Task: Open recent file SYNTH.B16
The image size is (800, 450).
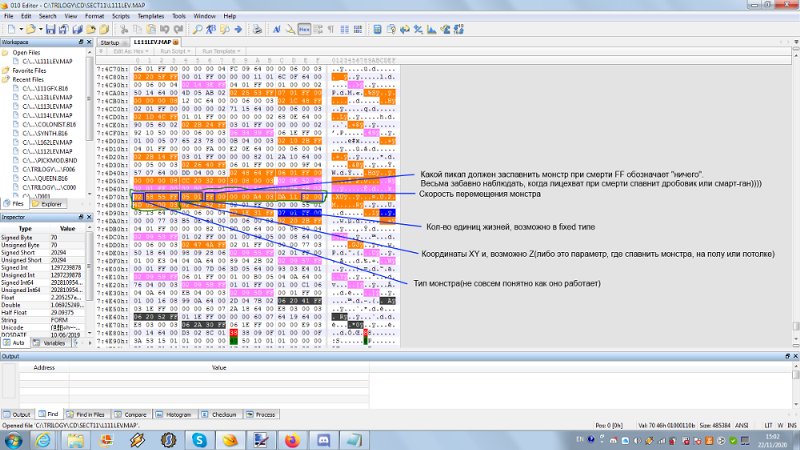Action: click(x=45, y=133)
